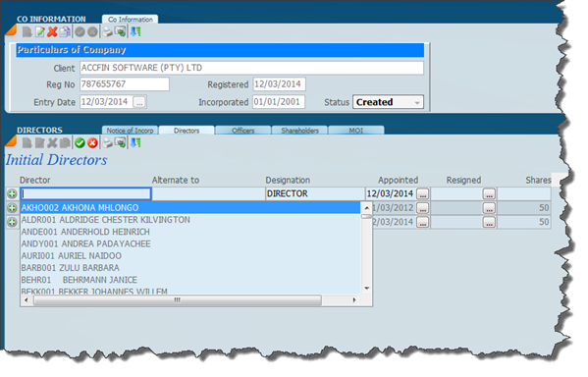This screenshot has width=588, height=377.
Task: Click the Reg No input field
Action: tap(125, 84)
